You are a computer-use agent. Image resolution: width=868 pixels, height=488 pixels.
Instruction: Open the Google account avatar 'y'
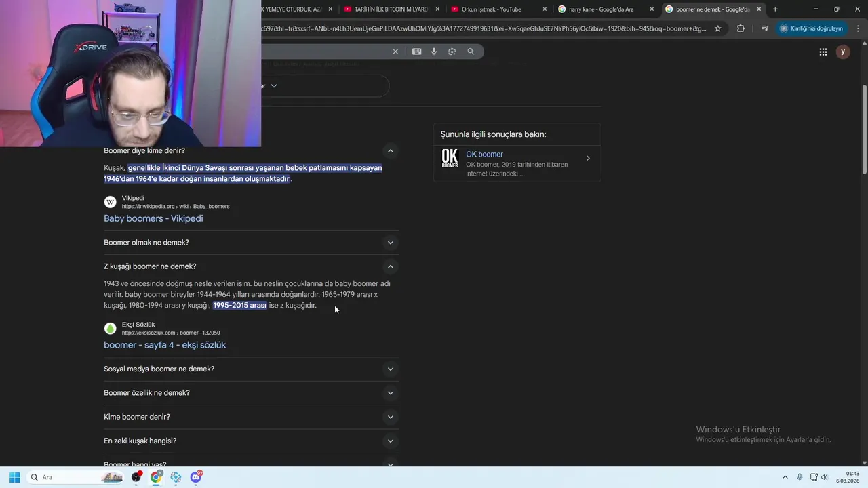[843, 52]
